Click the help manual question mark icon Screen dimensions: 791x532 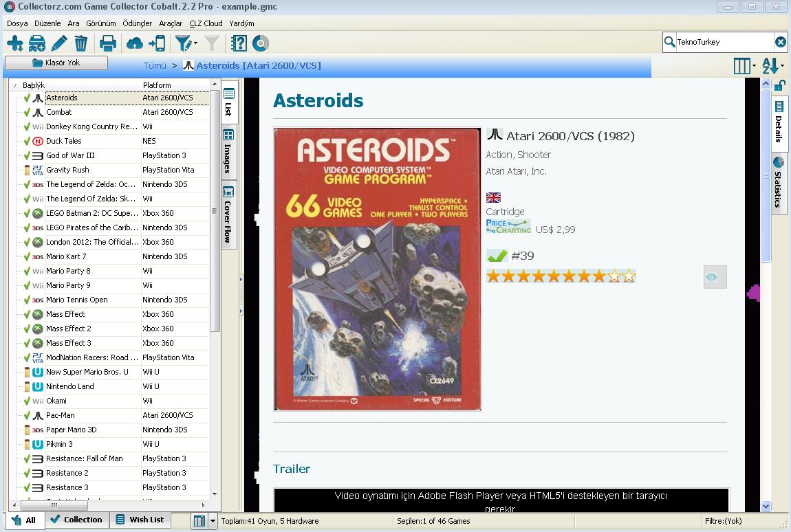point(239,44)
